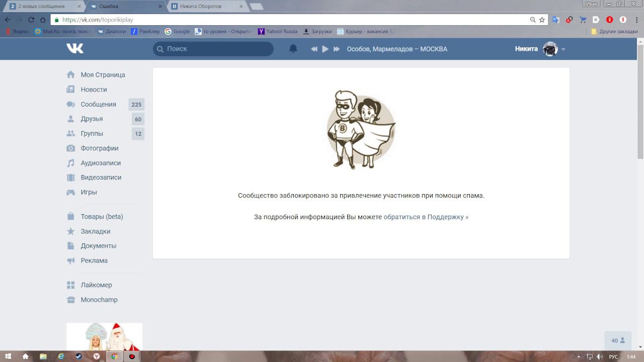Open the Диалоги bookmark

click(x=112, y=31)
